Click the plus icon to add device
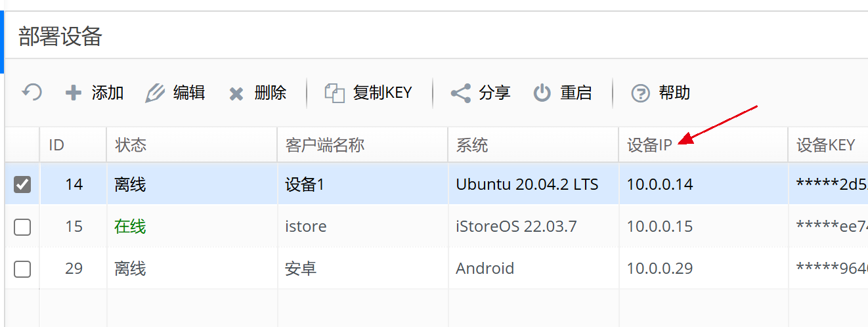Viewport: 868px width, 327px height. click(x=74, y=93)
